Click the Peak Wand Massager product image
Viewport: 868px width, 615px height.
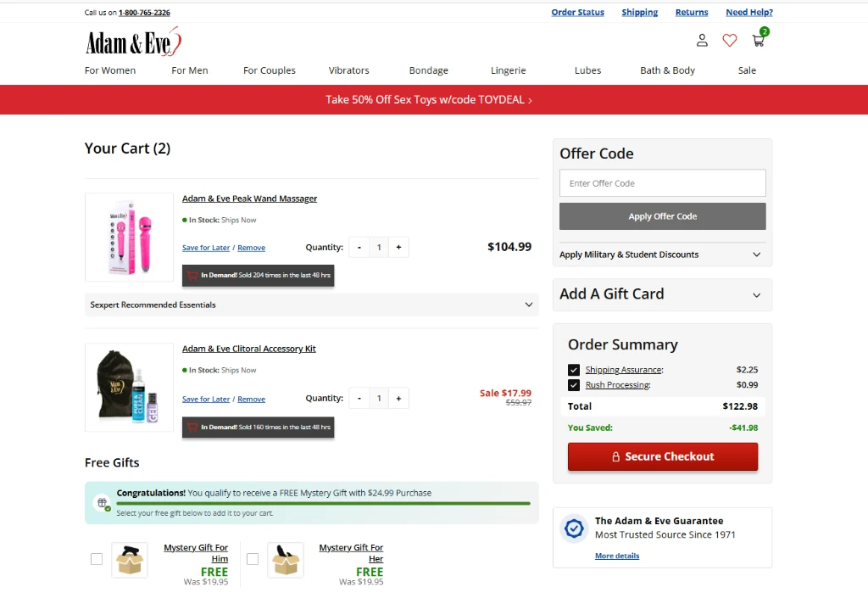pyautogui.click(x=129, y=238)
